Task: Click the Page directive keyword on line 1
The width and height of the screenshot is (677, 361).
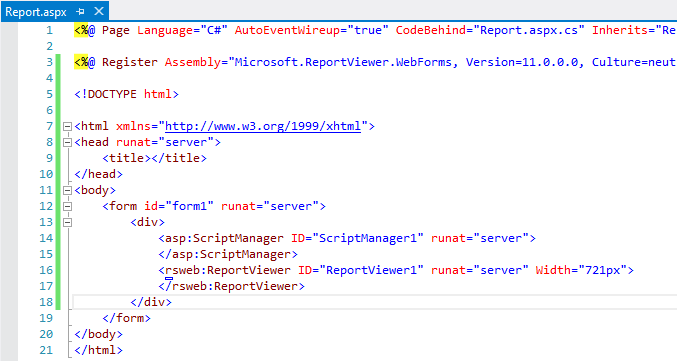Action: pos(116,30)
